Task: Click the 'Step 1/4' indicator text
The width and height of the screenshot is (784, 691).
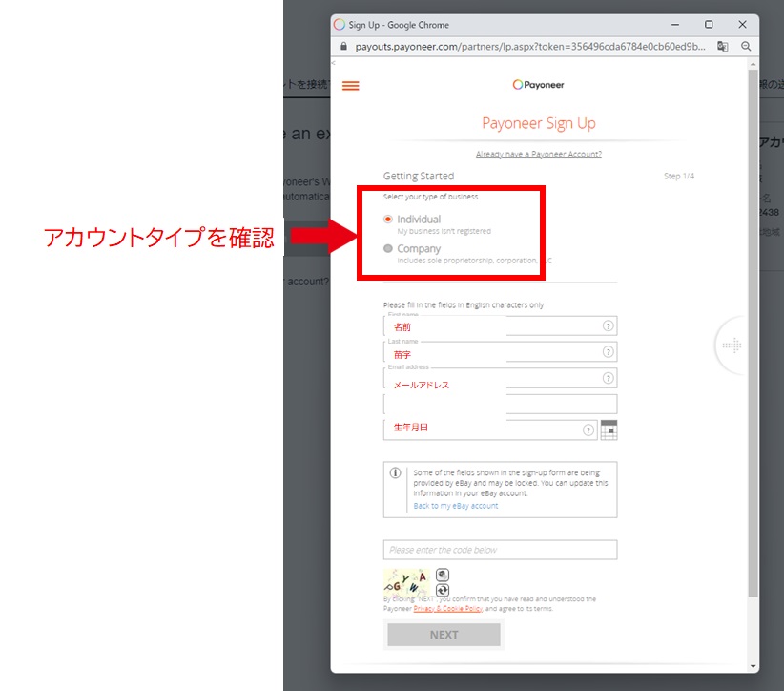Action: point(679,177)
